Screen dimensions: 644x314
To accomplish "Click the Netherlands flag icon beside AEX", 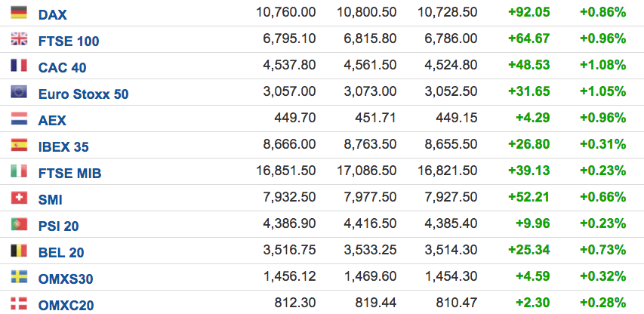I will 19,119.
